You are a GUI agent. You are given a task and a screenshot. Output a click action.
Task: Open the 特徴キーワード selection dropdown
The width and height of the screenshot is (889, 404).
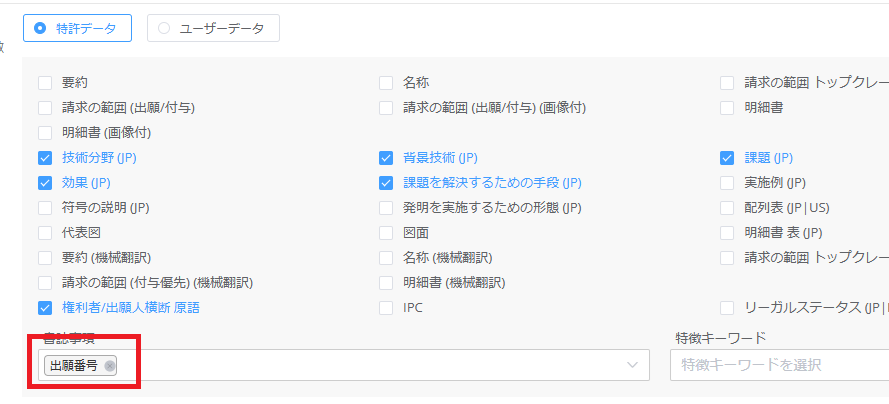779,366
